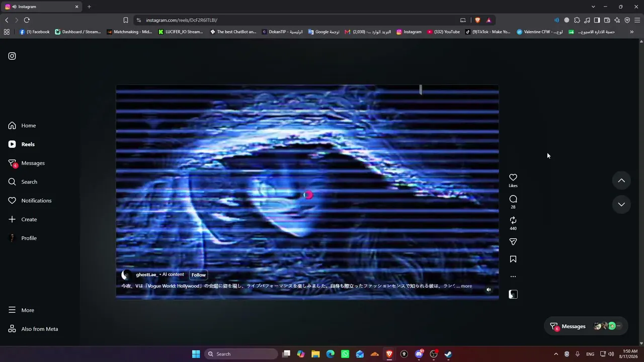Click the address bar URL field
644x362 pixels.
297,20
